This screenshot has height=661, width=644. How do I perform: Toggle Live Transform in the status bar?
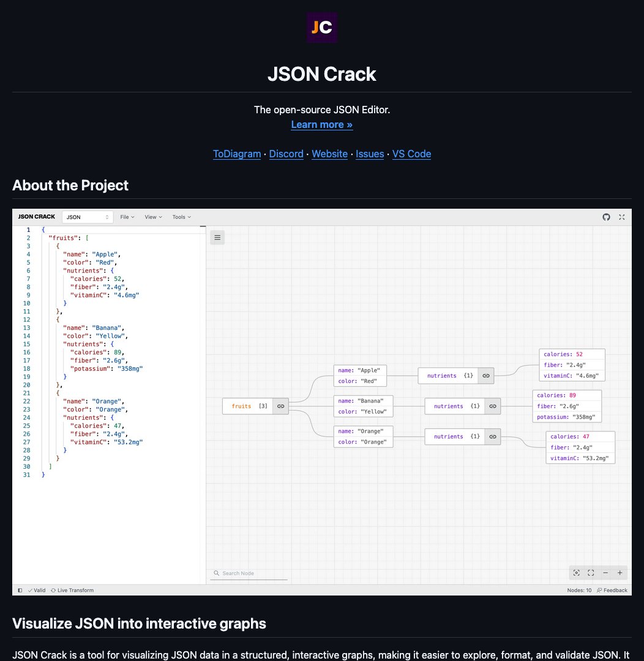[x=72, y=590]
